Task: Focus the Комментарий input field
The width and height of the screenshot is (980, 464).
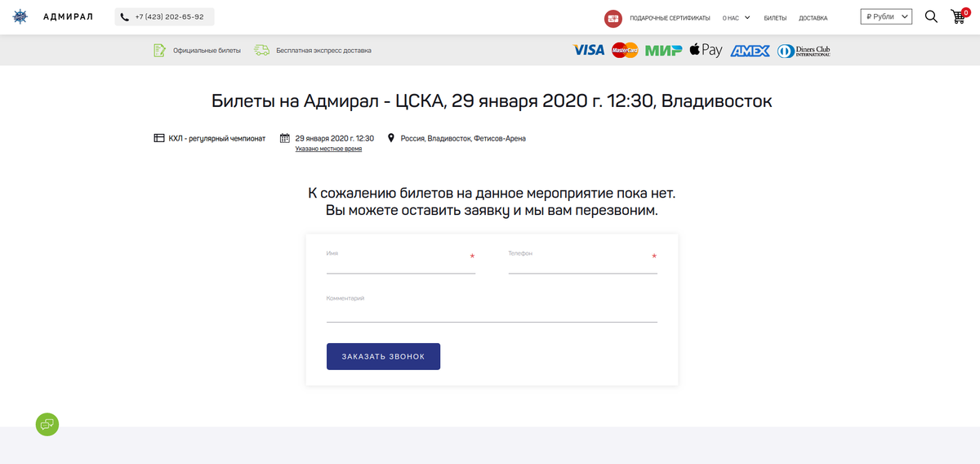Action: tap(492, 310)
